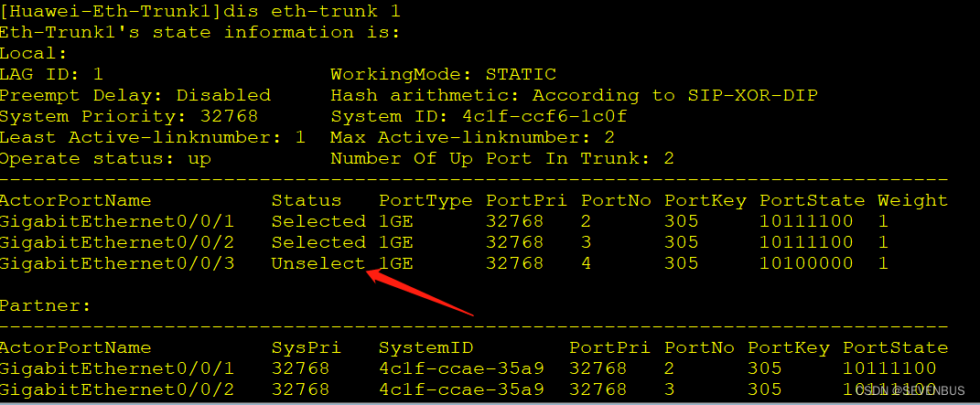Click 'Selected' status of local GigabitEthernet0/0/2
The image size is (980, 405).
pos(318,242)
